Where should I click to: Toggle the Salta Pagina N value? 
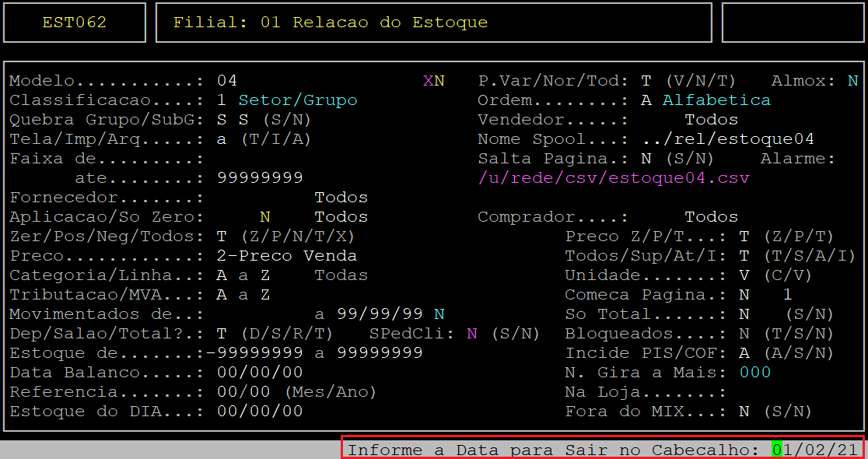tap(646, 159)
